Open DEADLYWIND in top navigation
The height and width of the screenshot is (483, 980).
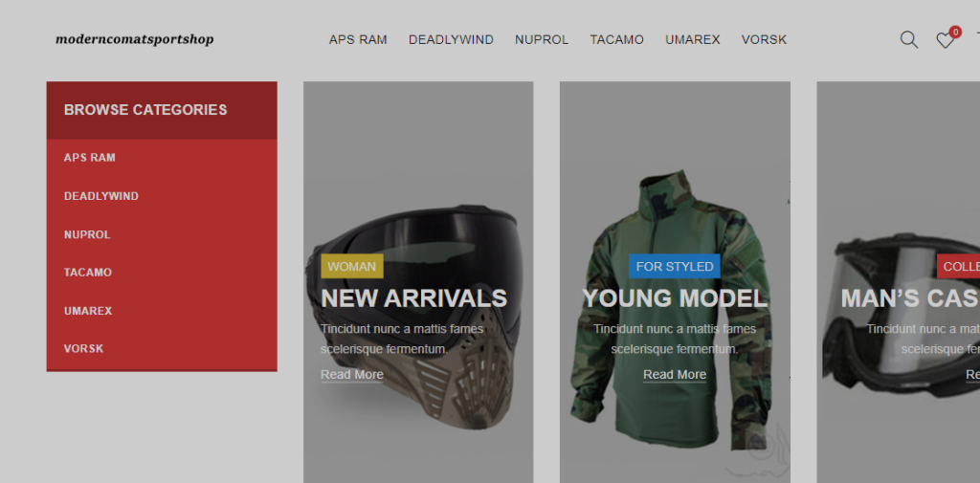[452, 40]
